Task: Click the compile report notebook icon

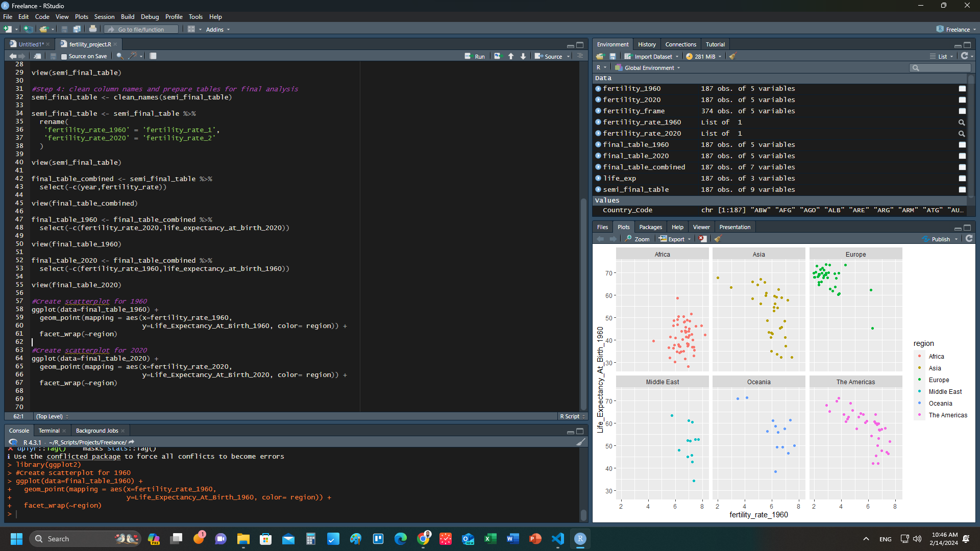Action: pos(153,56)
